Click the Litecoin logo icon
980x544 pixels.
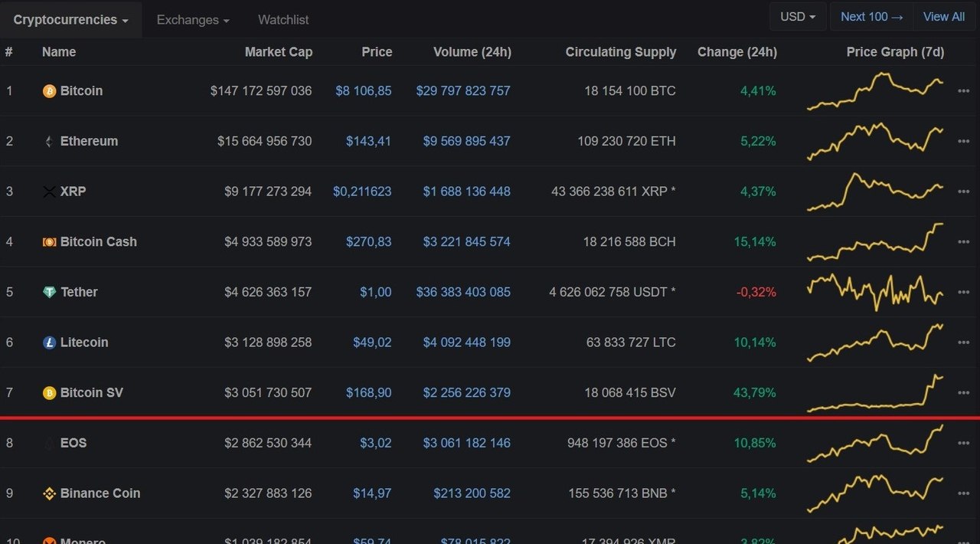pyautogui.click(x=49, y=342)
